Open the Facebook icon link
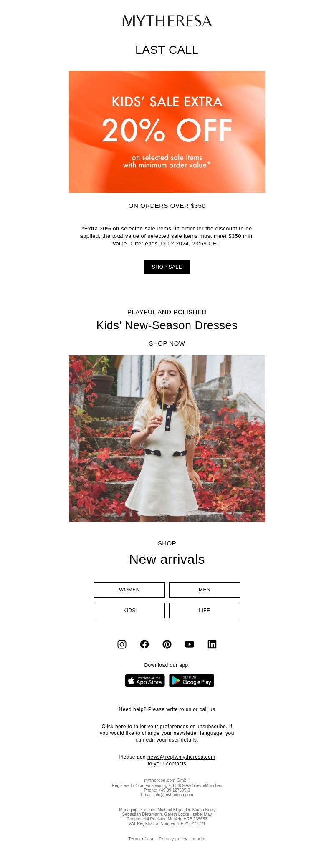Image resolution: width=334 pixels, height=868 pixels. coord(144,644)
